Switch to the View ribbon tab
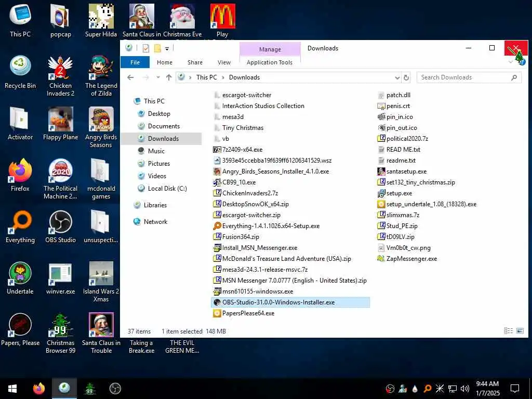Screen dimensions: 532x399 pyautogui.click(x=224, y=62)
